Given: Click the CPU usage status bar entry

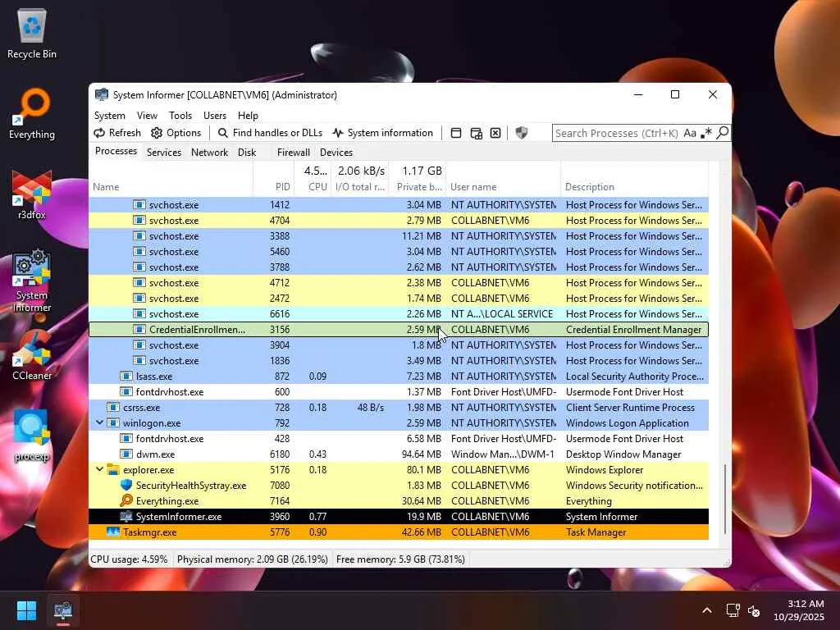Looking at the screenshot, I should pyautogui.click(x=129, y=559).
